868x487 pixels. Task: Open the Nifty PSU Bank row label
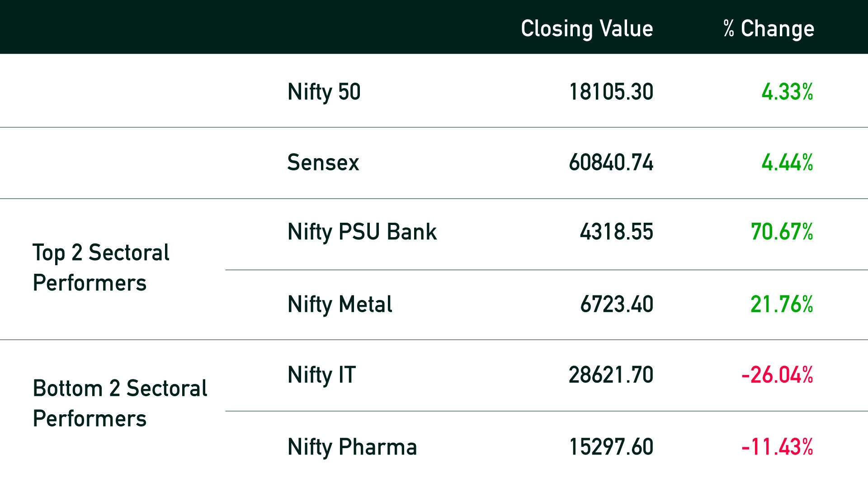pos(362,232)
